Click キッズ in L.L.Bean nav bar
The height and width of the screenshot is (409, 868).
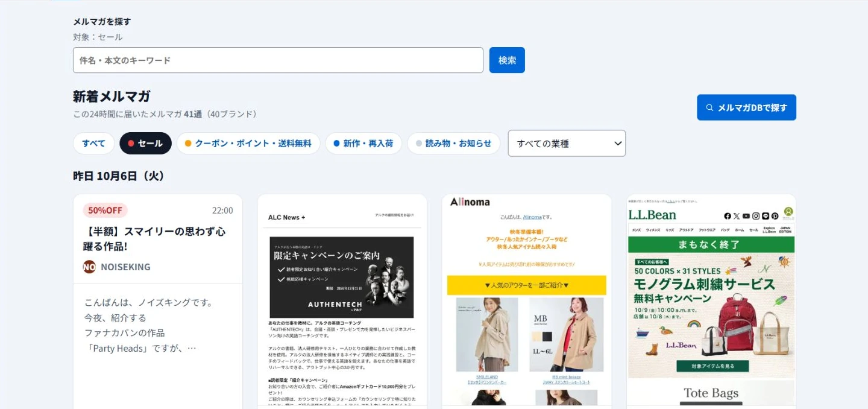[670, 230]
